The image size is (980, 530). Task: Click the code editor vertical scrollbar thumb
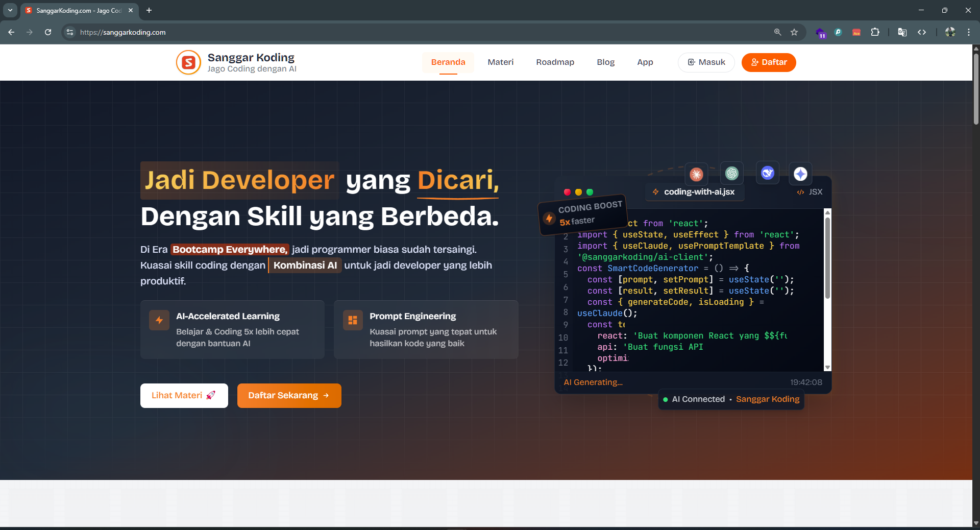[827, 258]
